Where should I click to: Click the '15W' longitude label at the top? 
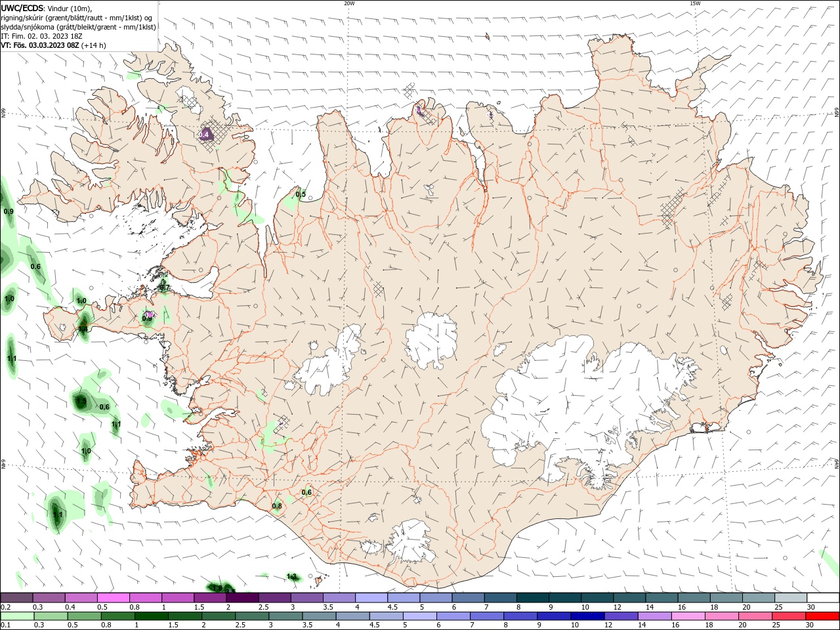pyautogui.click(x=695, y=3)
